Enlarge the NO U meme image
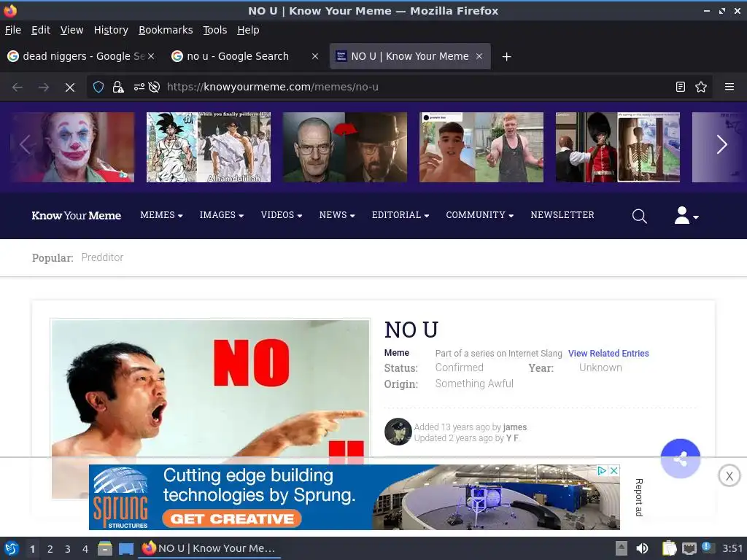This screenshot has width=747, height=560. tap(210, 389)
